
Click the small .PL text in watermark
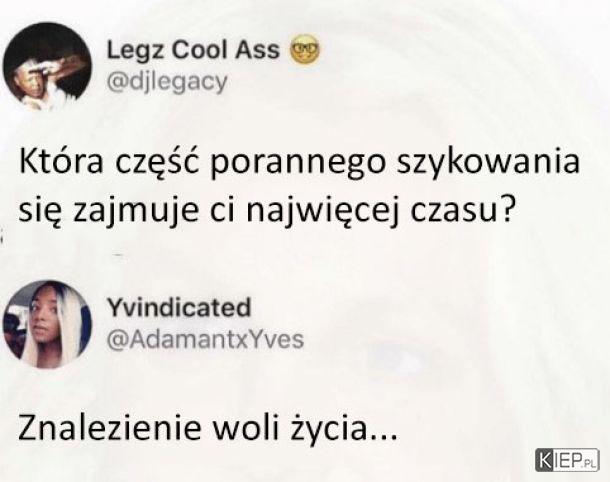[589, 463]
